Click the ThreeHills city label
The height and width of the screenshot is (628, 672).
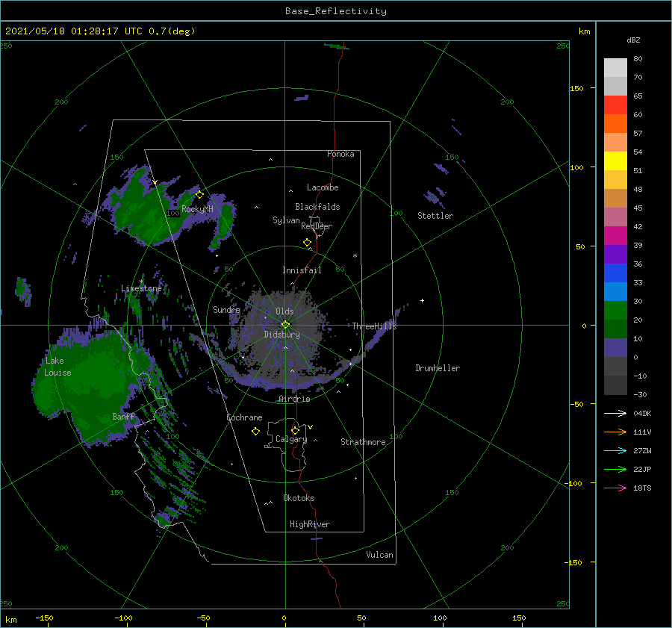click(x=375, y=326)
